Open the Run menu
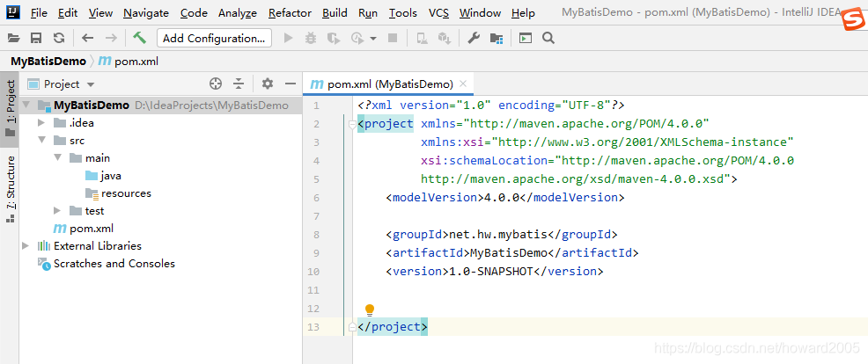Image resolution: width=868 pixels, height=364 pixels. pyautogui.click(x=368, y=12)
